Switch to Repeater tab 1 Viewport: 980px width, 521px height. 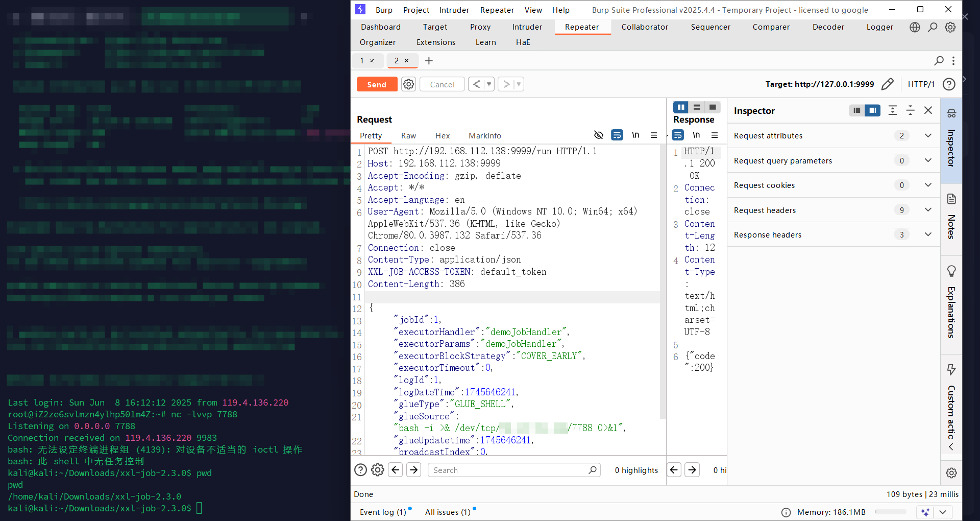[x=362, y=60]
